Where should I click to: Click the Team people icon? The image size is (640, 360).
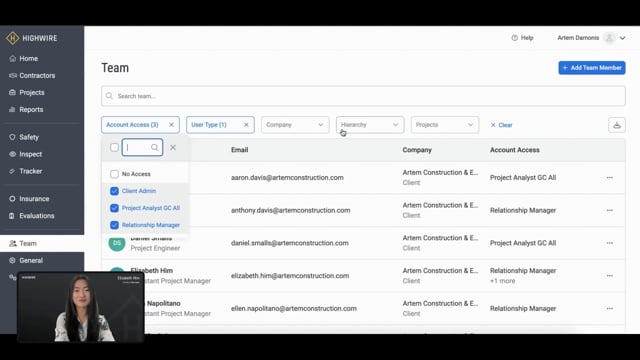[x=13, y=243]
